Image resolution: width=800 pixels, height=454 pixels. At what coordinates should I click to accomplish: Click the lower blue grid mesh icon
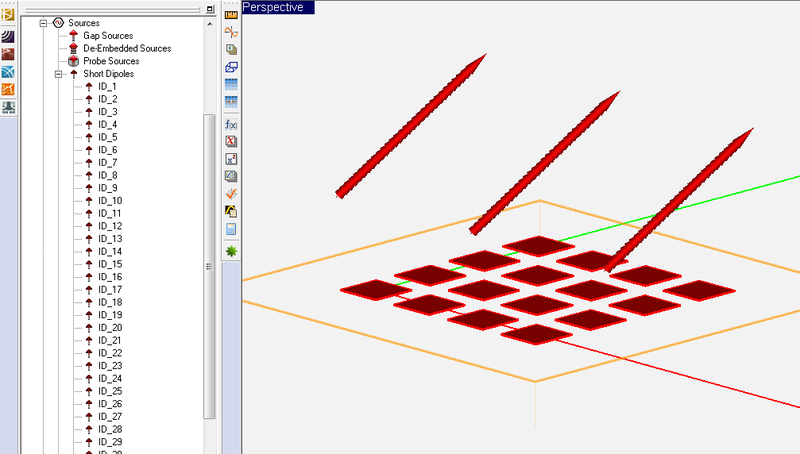tap(231, 102)
